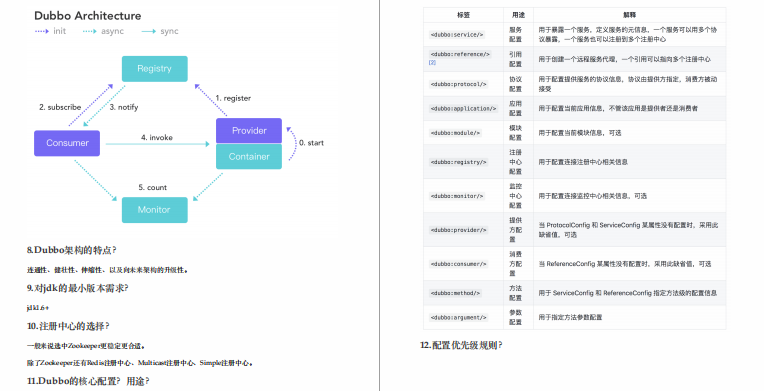Click the '用途' table column header
This screenshot has height=391, width=764.
click(518, 15)
